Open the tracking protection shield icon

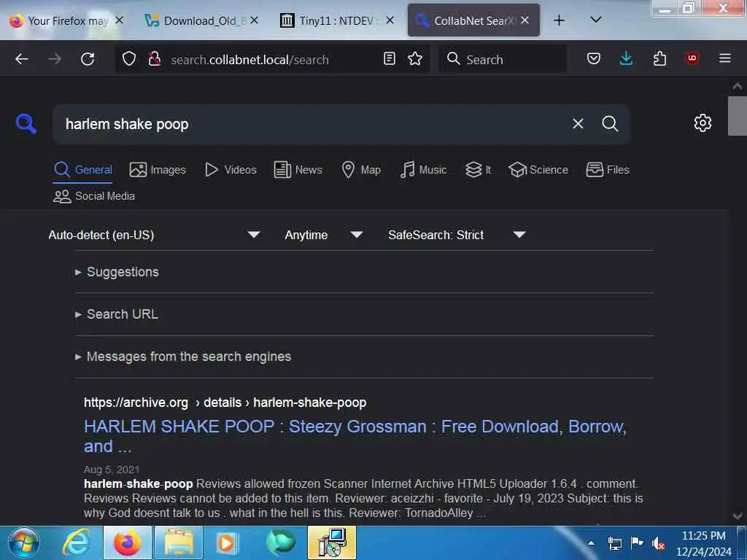pos(129,59)
